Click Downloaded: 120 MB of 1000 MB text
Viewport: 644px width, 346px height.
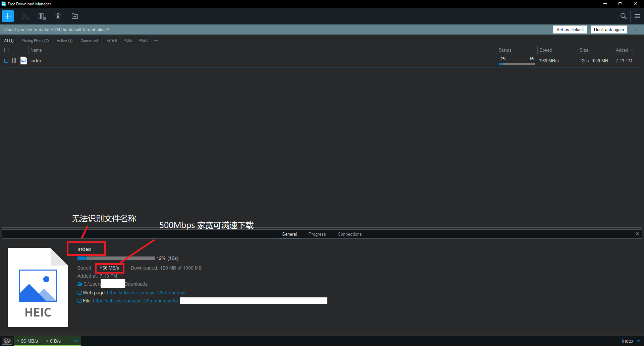[x=166, y=268]
